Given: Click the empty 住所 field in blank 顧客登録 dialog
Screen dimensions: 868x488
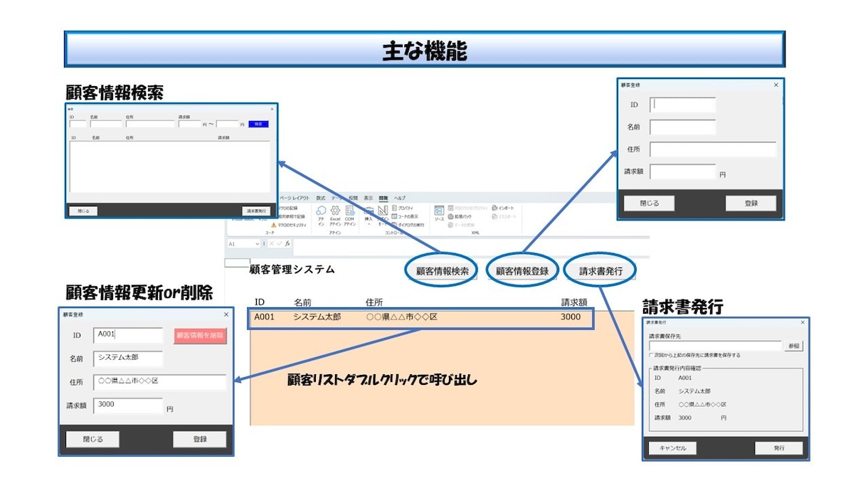Looking at the screenshot, I should pos(713,149).
